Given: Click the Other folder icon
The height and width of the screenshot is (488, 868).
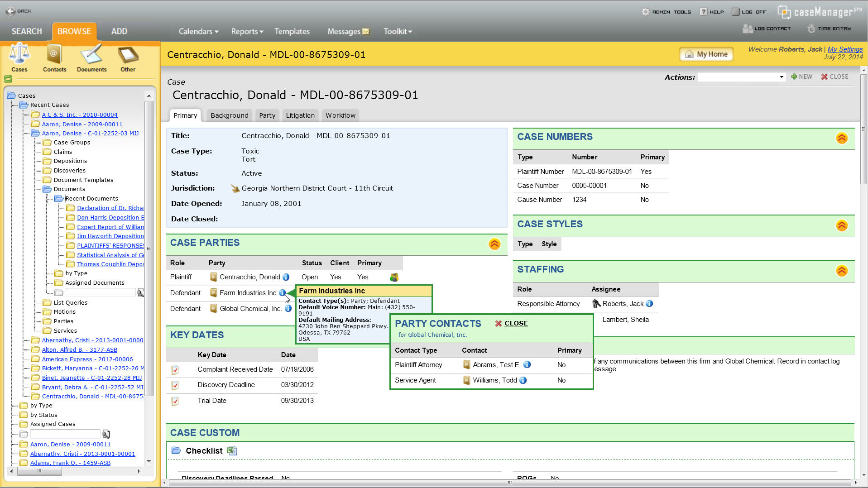Looking at the screenshot, I should pos(128,54).
